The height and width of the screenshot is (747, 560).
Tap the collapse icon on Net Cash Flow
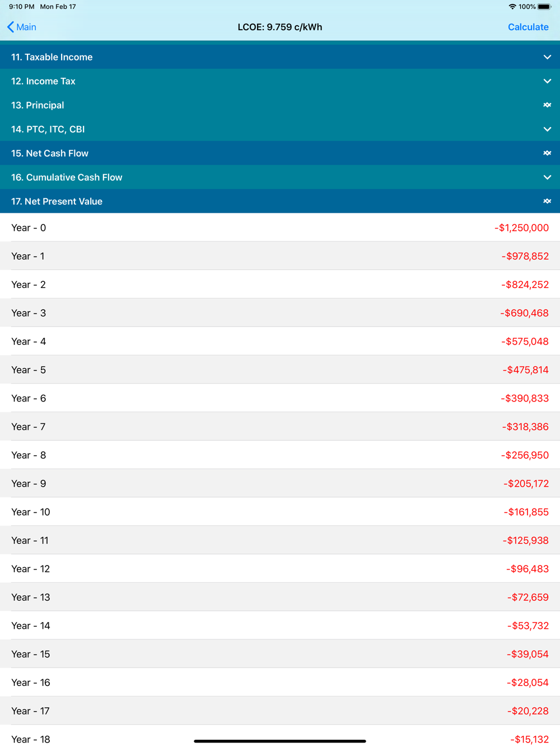[x=547, y=153]
